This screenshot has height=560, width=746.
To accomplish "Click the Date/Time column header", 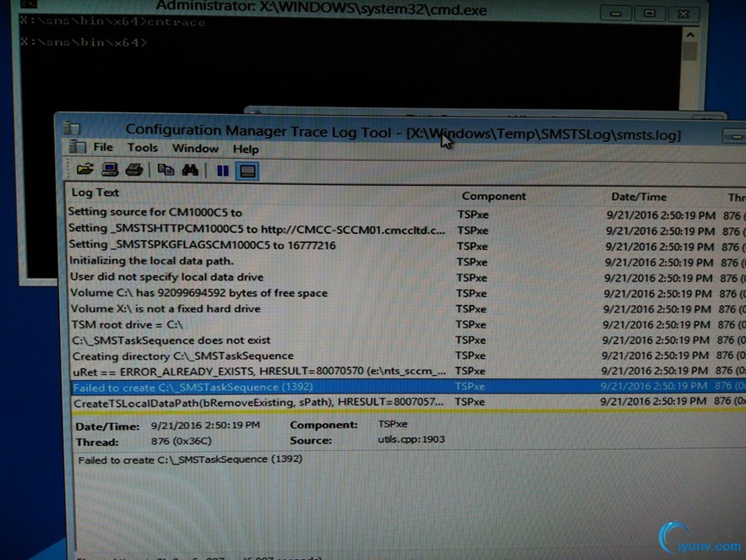I will tap(639, 197).
